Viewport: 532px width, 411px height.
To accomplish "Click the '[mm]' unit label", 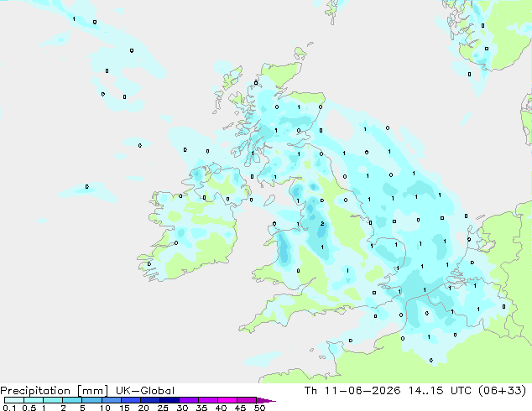I will click(x=92, y=391).
